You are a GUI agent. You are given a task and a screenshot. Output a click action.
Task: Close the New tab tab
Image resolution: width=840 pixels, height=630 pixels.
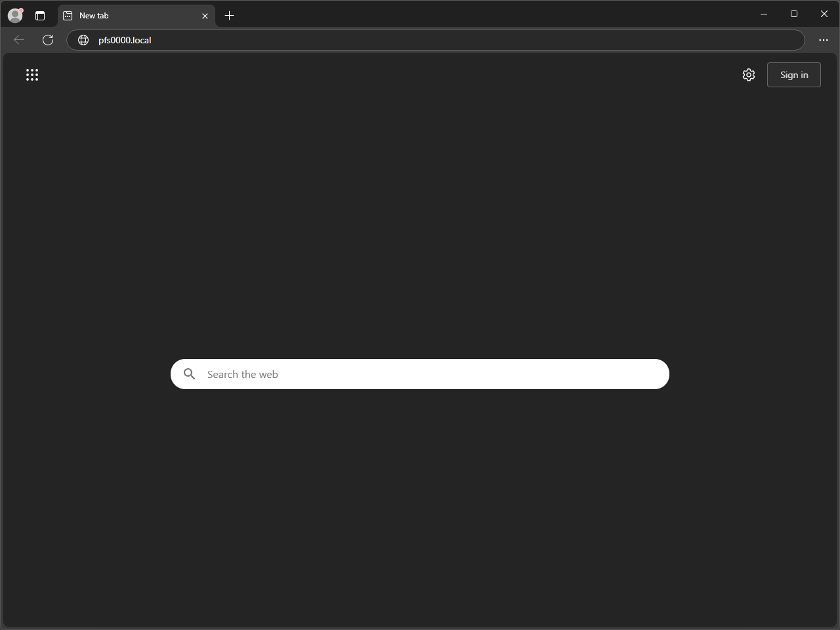click(x=205, y=16)
